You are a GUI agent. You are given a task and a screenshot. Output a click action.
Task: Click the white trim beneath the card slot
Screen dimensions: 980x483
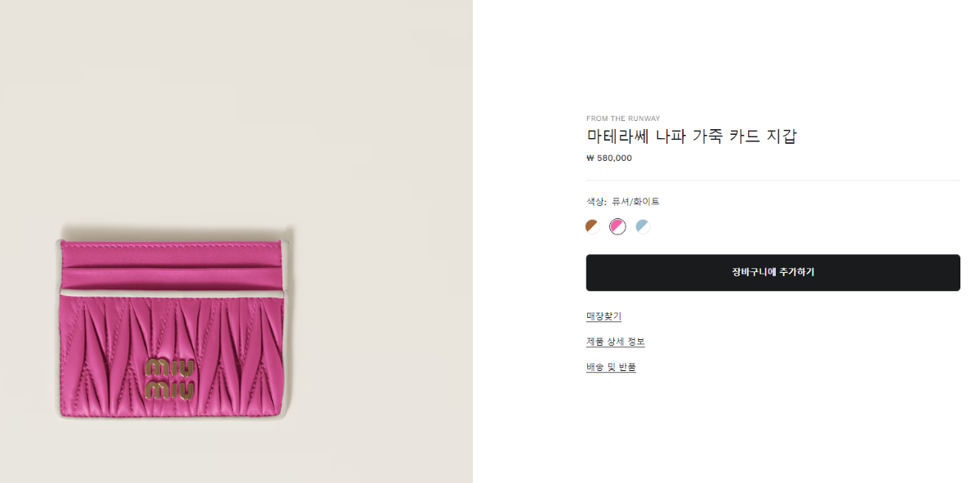[x=170, y=291]
